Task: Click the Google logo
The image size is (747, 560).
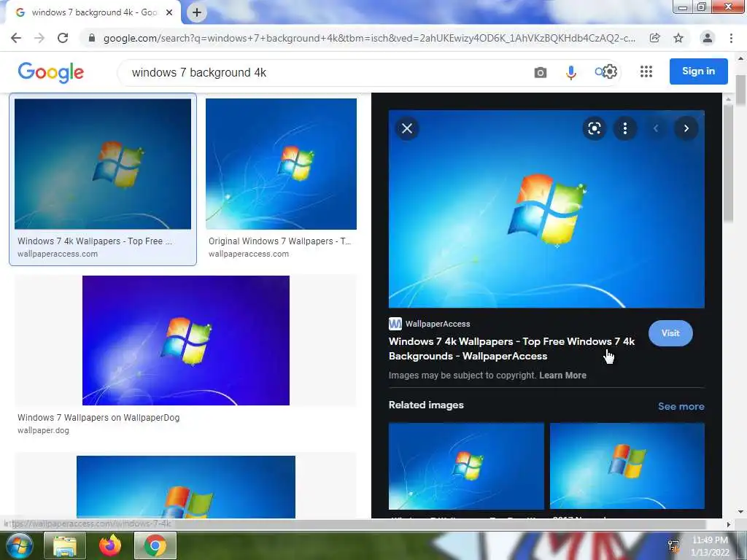Action: 51,72
